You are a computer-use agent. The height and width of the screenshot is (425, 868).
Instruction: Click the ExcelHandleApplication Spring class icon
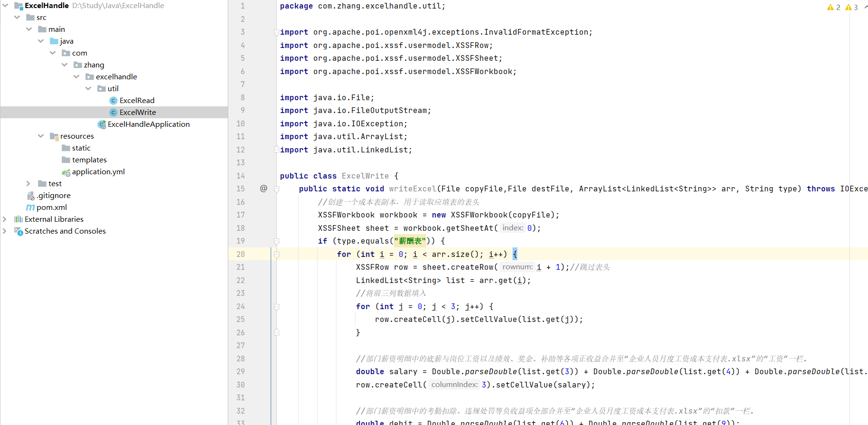pyautogui.click(x=102, y=124)
